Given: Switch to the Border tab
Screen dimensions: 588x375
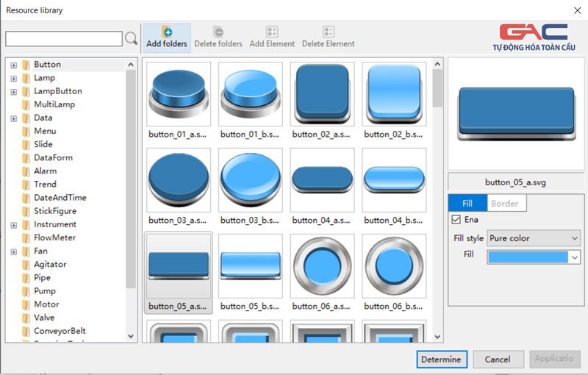Looking at the screenshot, I should [x=506, y=203].
